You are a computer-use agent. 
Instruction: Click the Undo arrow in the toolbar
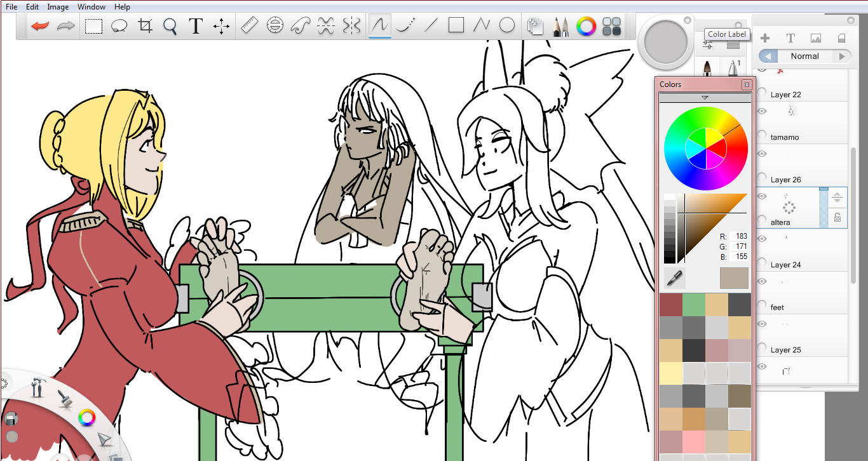pos(40,26)
